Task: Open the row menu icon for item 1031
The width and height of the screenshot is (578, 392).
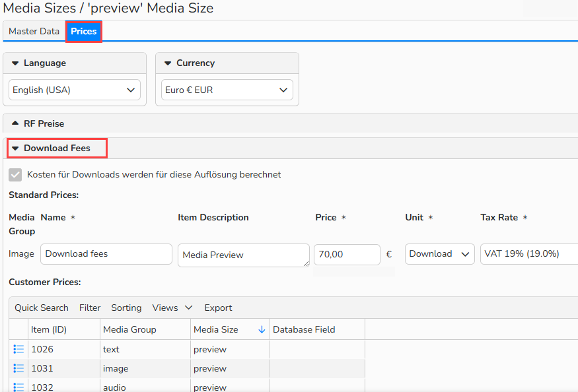Action: [18, 368]
